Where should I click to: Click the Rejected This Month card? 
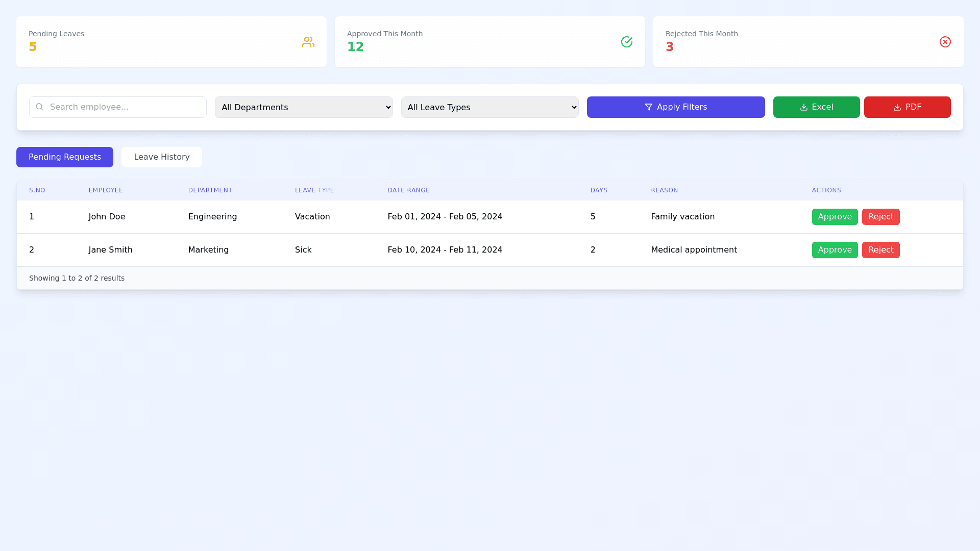(x=808, y=42)
